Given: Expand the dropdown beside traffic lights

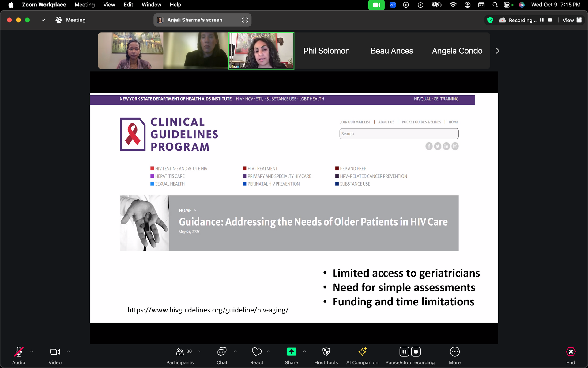Looking at the screenshot, I should pos(43,20).
